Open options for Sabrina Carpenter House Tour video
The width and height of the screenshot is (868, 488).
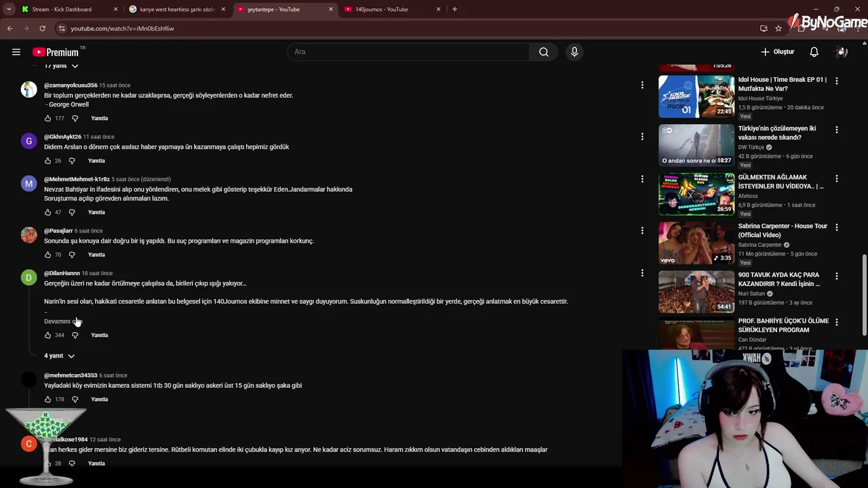(836, 227)
